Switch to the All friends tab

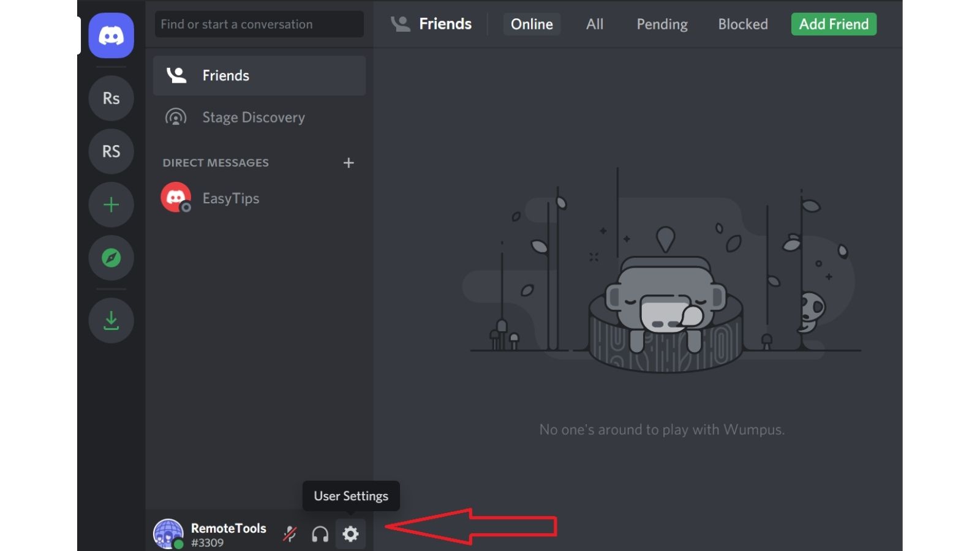(595, 24)
